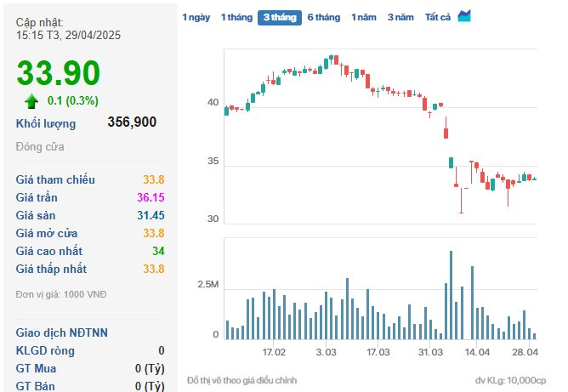Show the Tất cả full history range
568x392 pixels.
(438, 17)
